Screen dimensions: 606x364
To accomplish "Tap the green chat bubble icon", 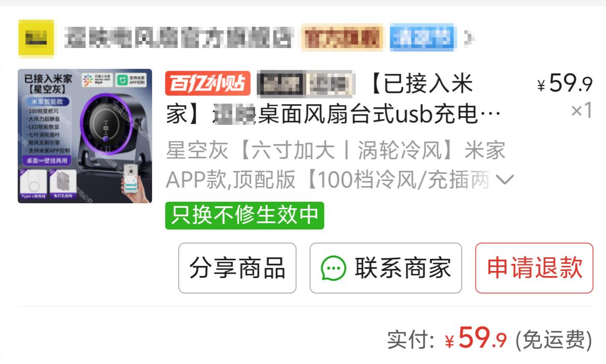I will (x=333, y=268).
